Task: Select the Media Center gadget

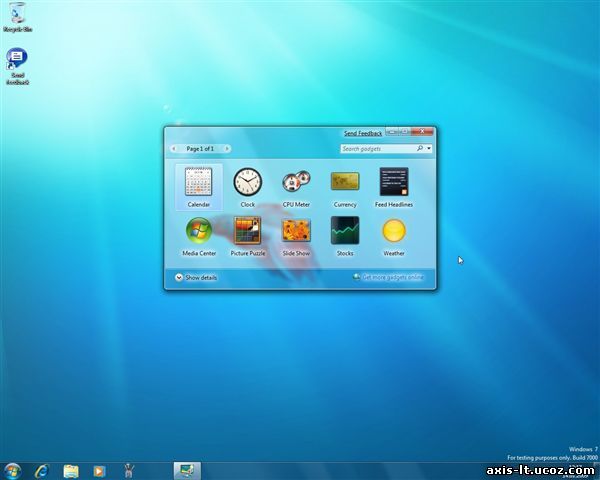Action: click(x=199, y=236)
